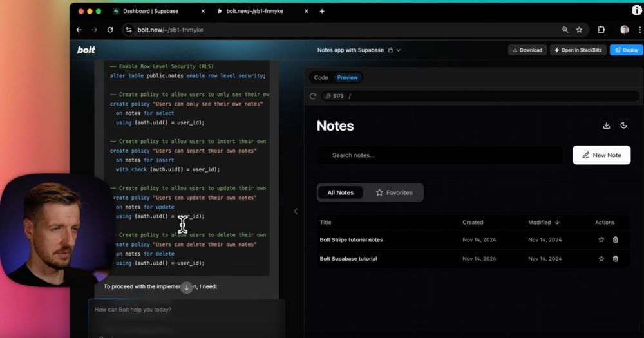This screenshot has width=644, height=338.
Task: Click the browser forward arrow
Action: point(95,30)
